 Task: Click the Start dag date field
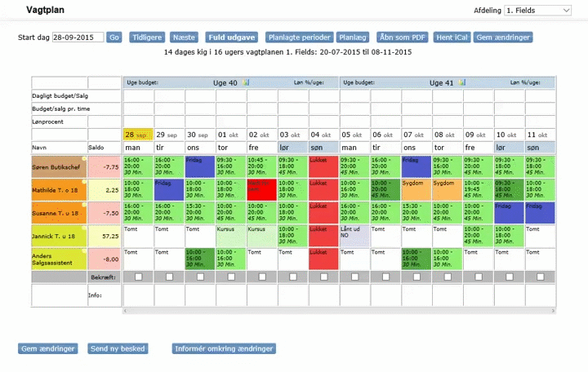point(78,38)
